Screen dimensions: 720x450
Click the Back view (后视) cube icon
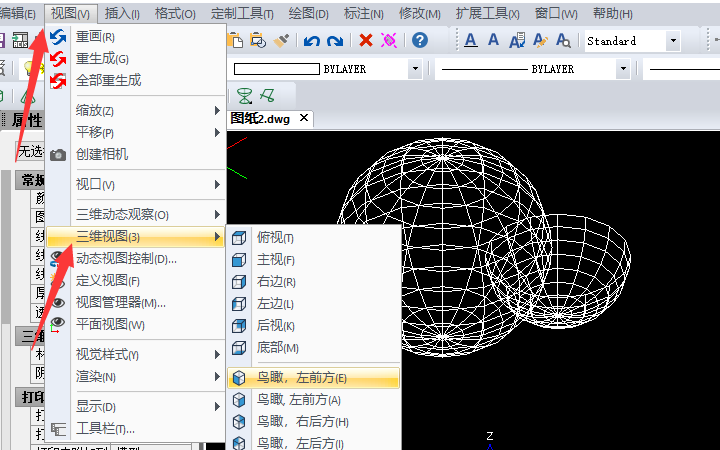[239, 326]
